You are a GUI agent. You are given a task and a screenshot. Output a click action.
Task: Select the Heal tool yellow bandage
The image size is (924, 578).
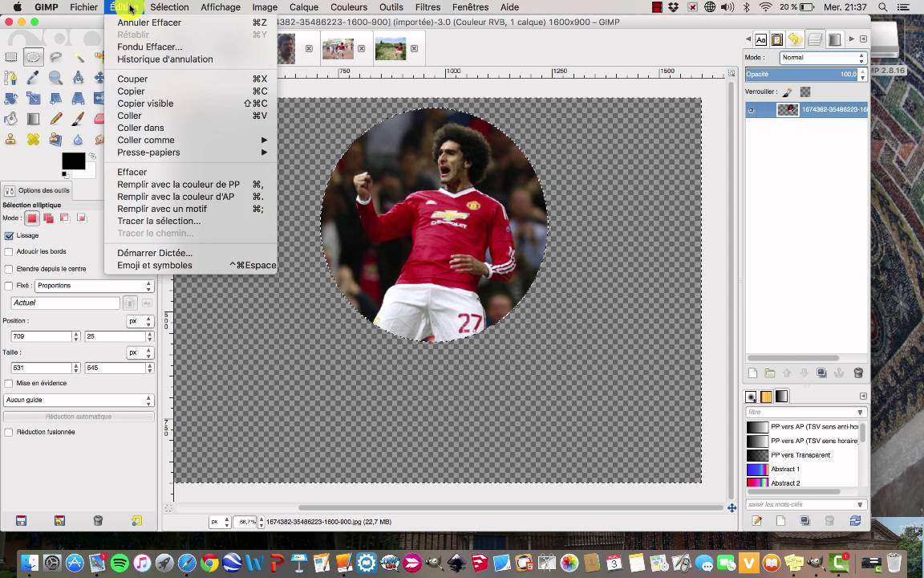point(33,140)
